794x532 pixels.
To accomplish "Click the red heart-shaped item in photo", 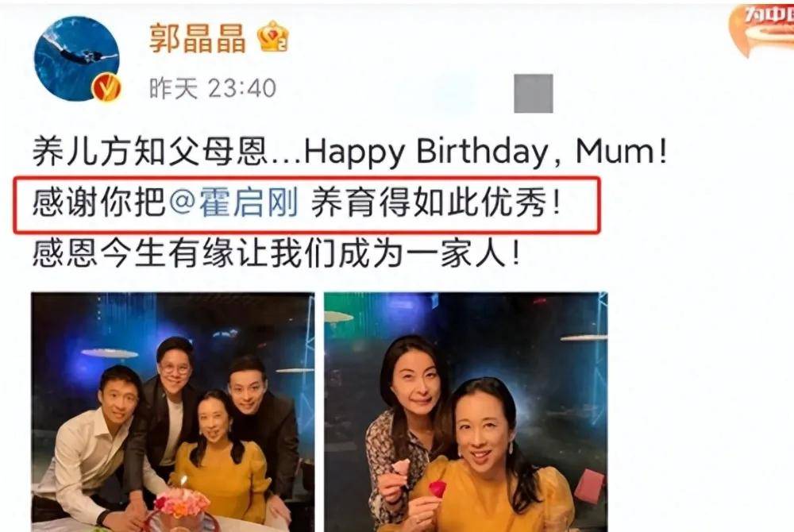I will pyautogui.click(x=437, y=488).
